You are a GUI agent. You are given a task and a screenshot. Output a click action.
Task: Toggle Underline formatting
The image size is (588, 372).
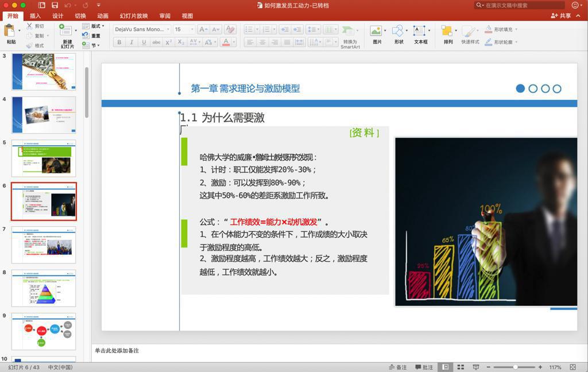pyautogui.click(x=144, y=42)
